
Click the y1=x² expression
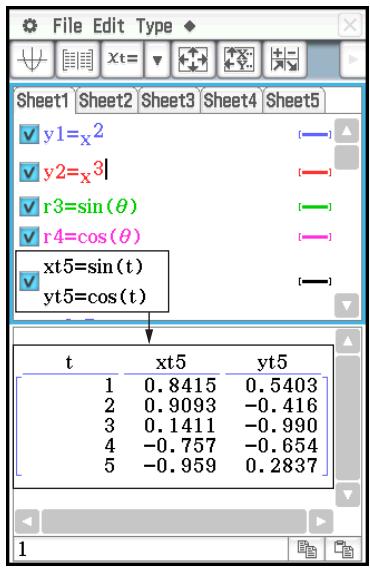tap(74, 134)
